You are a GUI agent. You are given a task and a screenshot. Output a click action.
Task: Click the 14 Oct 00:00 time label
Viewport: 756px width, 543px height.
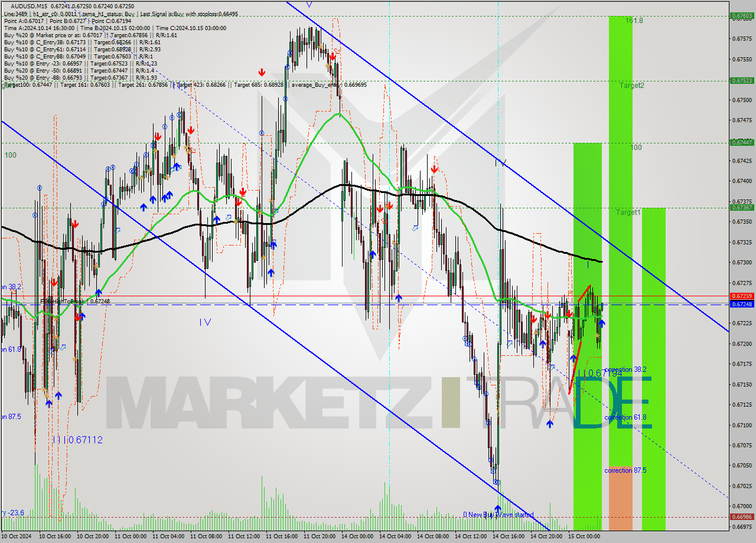pos(357,537)
